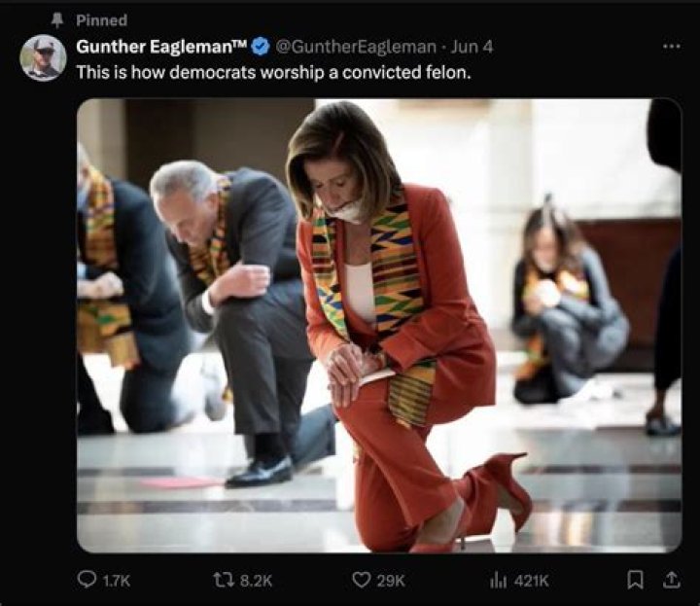Click the Gunther Eagleman™ display name
This screenshot has width=700, height=606.
[x=162, y=46]
